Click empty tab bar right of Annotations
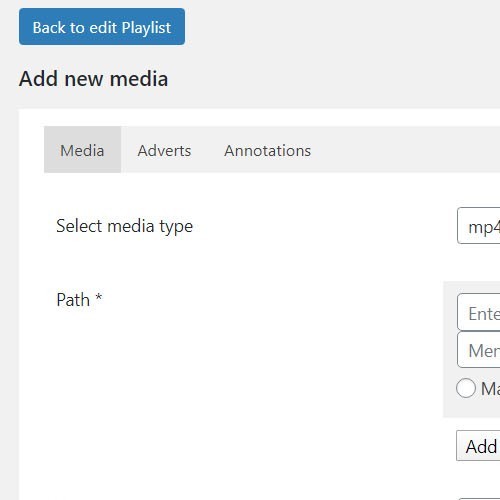 [x=413, y=150]
